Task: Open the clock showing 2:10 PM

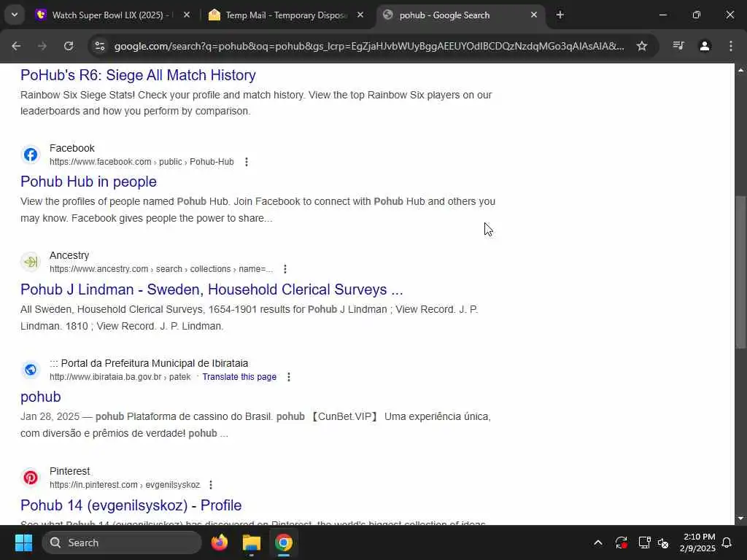Action: [697, 542]
